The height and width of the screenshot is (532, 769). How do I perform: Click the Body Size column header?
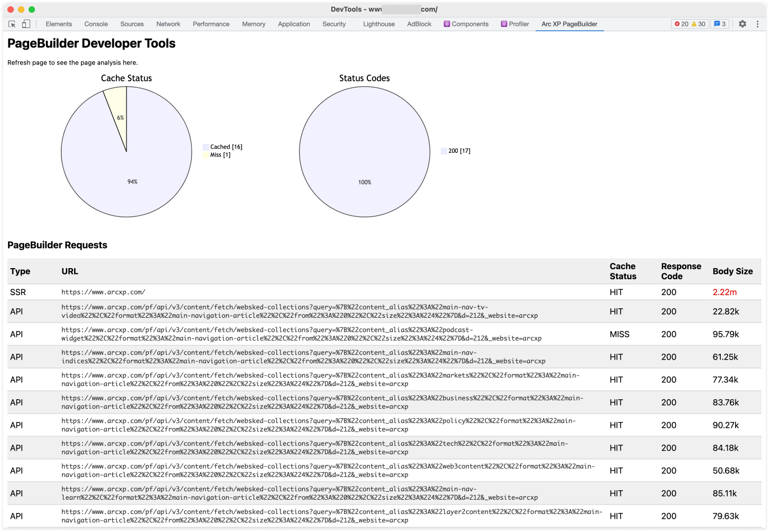point(732,271)
